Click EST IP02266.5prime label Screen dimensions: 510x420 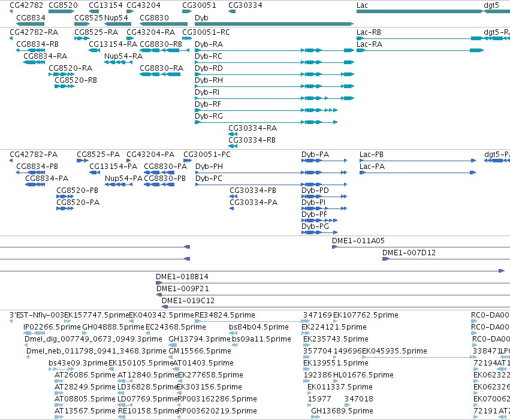(52, 327)
